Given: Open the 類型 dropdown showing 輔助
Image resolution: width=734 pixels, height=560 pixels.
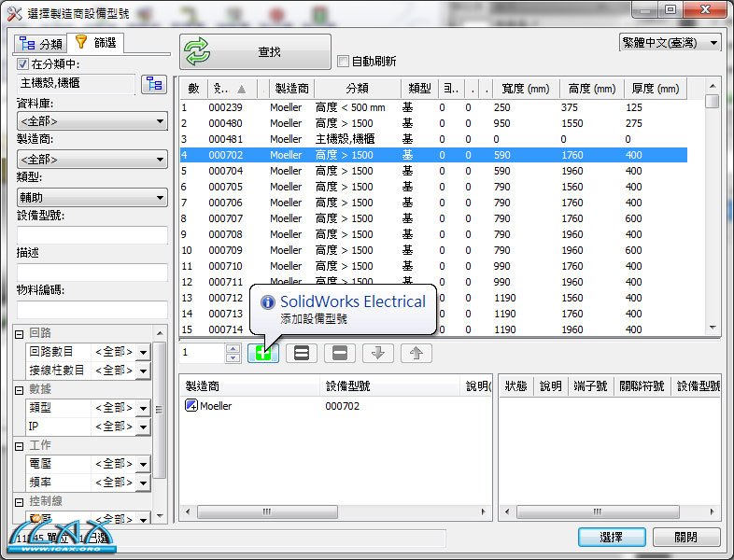Looking at the screenshot, I should 92,198.
